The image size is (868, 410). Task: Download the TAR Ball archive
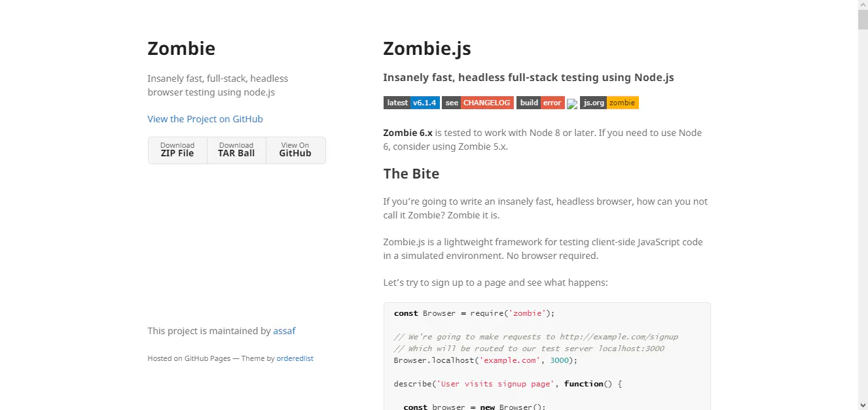236,150
